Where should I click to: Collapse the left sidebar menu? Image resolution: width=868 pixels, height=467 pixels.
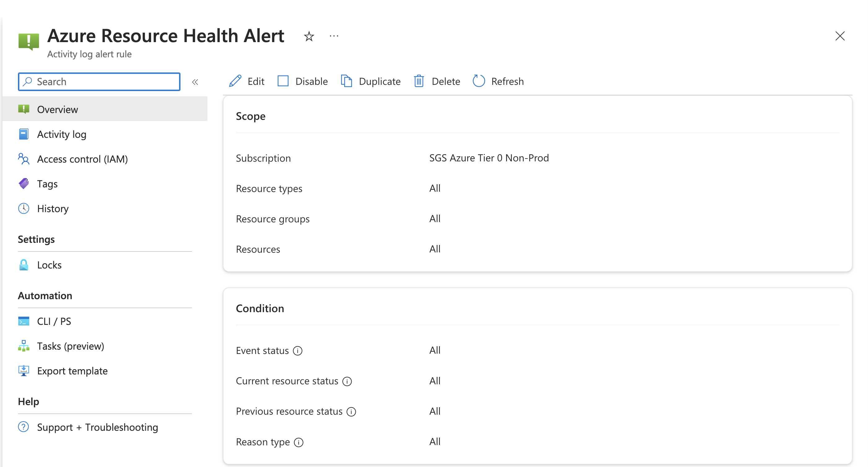195,82
